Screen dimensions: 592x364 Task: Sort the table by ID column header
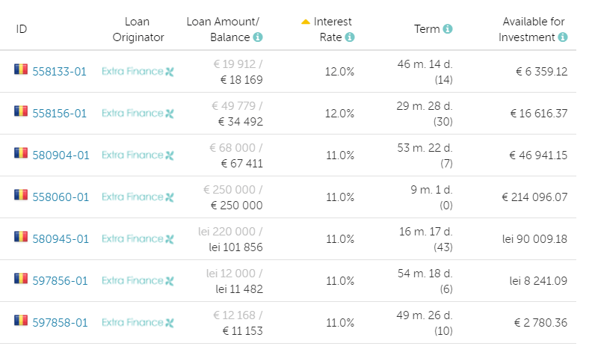point(22,29)
